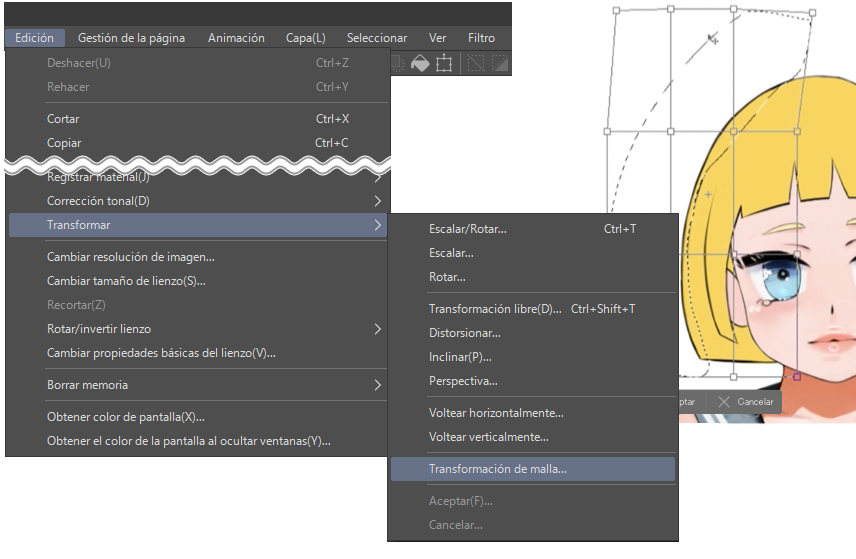The height and width of the screenshot is (559, 856).
Task: Open the Capa(L) menu
Action: [x=305, y=38]
